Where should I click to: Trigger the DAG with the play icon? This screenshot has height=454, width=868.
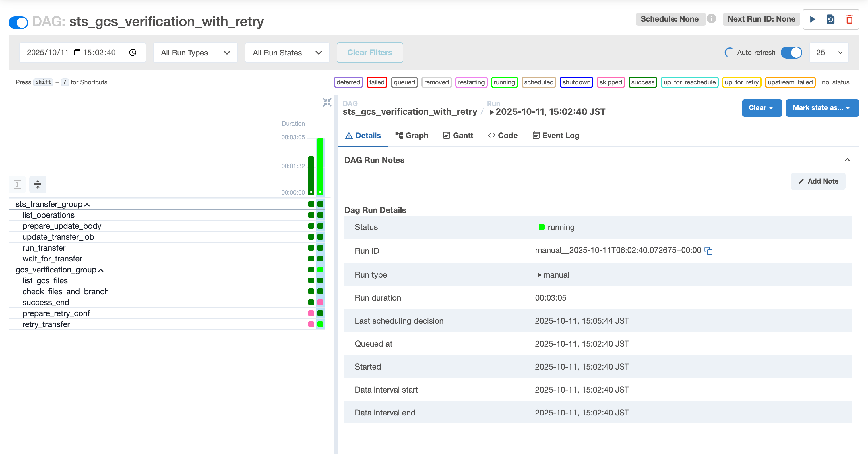click(x=812, y=20)
